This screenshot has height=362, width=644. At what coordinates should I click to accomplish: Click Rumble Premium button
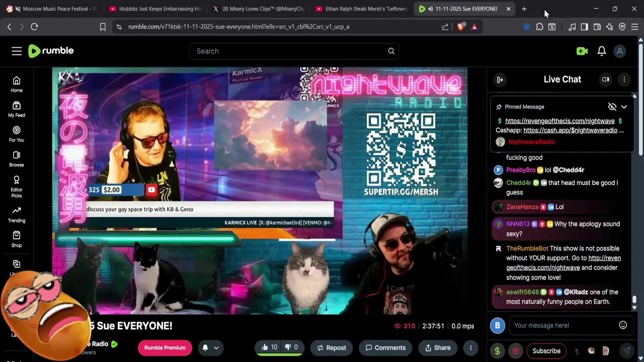pyautogui.click(x=165, y=347)
